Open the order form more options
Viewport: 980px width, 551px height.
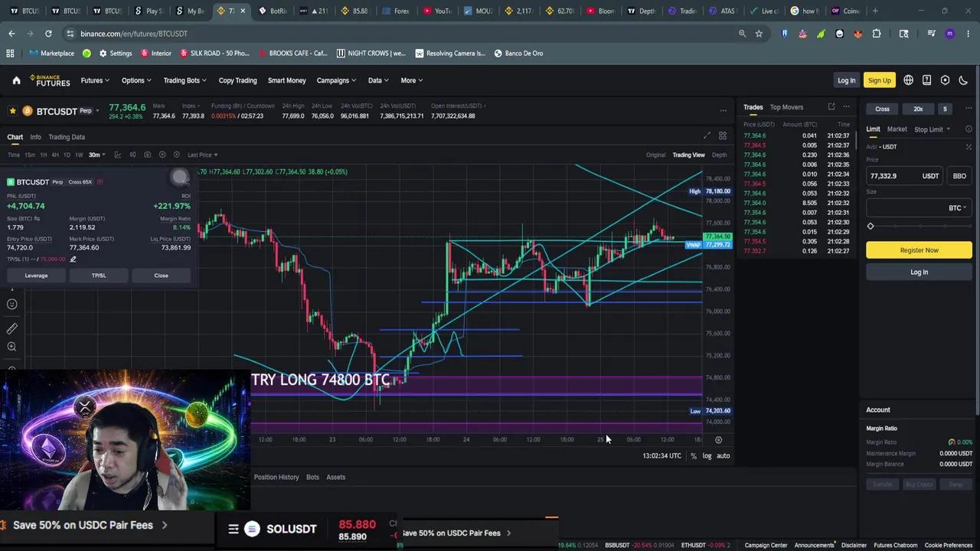pos(969,109)
